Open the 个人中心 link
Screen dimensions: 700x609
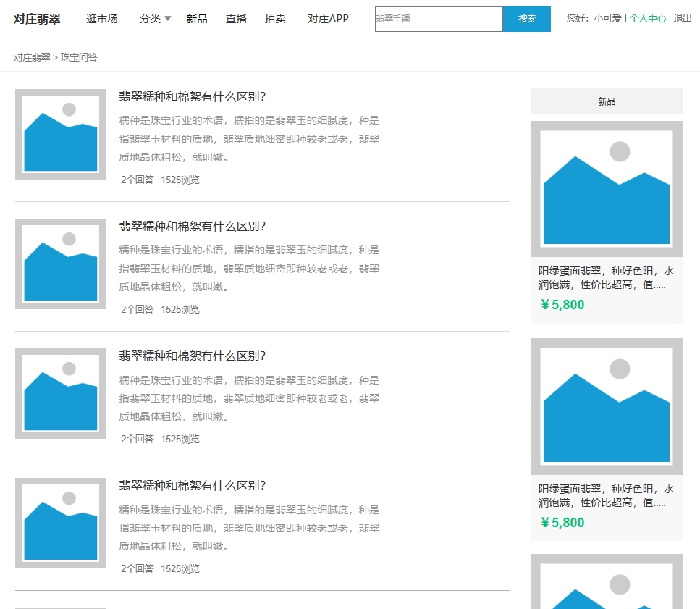tap(647, 18)
